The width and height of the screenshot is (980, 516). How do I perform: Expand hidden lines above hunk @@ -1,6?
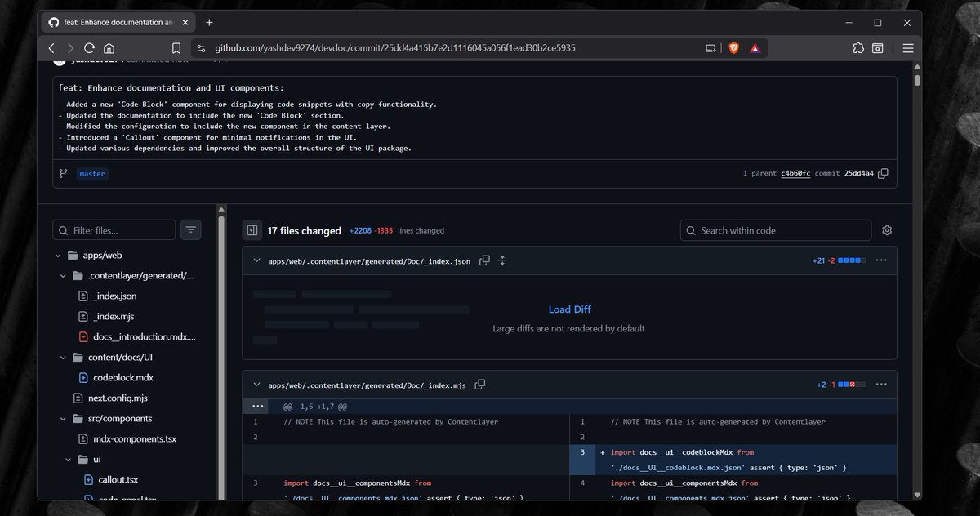(258, 406)
